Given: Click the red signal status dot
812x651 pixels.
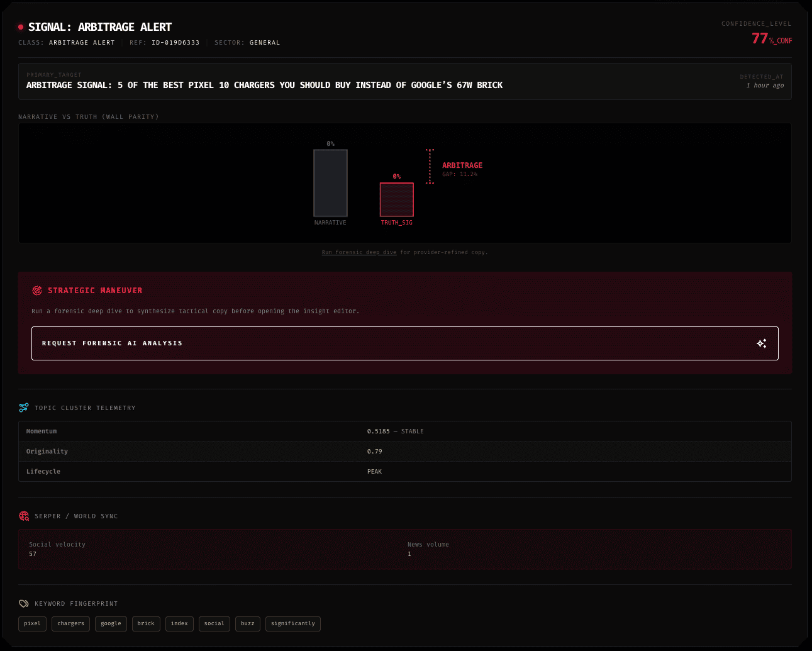Looking at the screenshot, I should tap(21, 27).
